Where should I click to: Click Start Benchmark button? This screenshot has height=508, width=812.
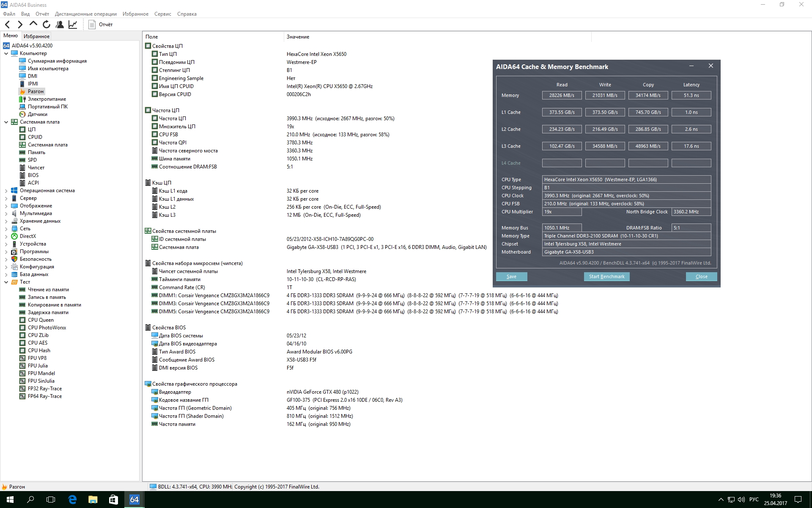pos(606,276)
